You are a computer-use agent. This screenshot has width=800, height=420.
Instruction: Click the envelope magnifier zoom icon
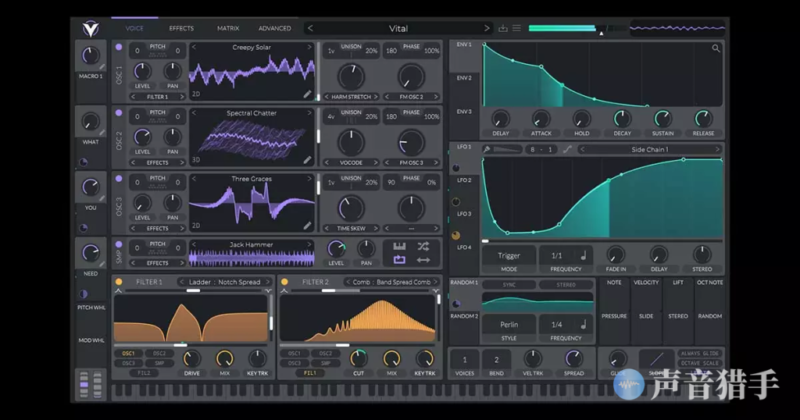coord(716,48)
